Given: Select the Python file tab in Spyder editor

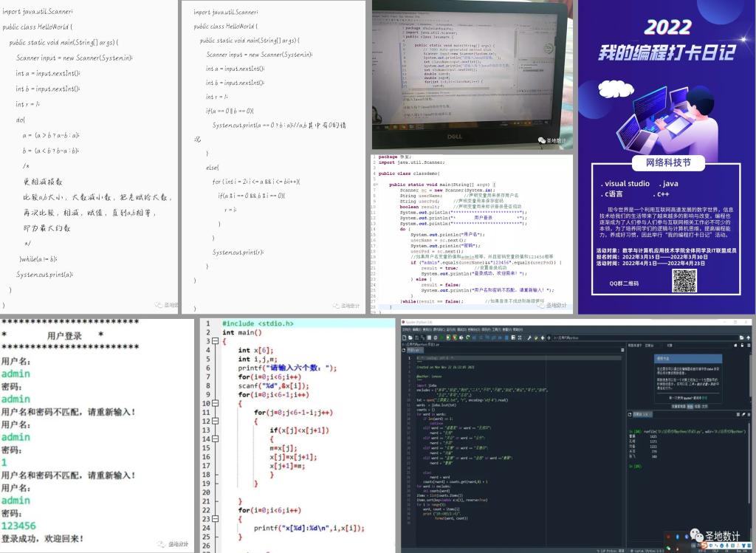Looking at the screenshot, I should point(415,351).
